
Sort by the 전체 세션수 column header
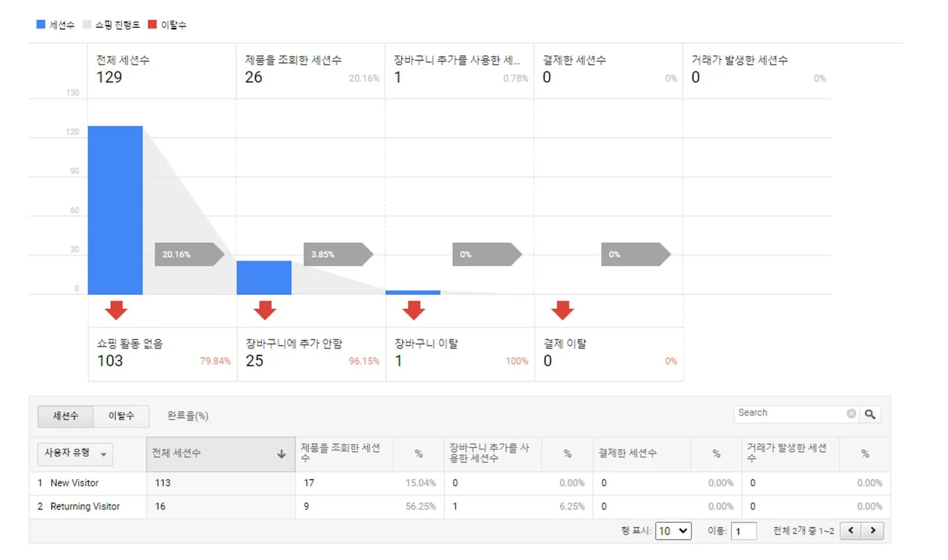pyautogui.click(x=221, y=454)
